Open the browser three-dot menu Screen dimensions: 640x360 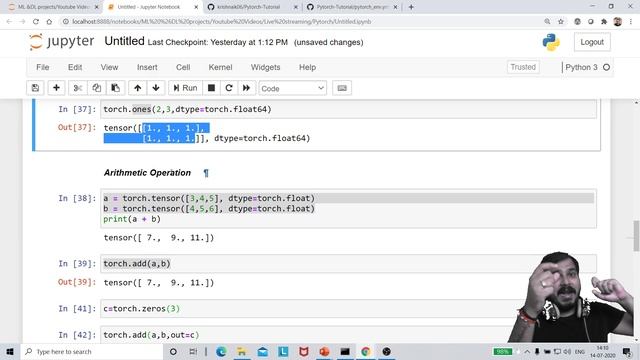631,22
